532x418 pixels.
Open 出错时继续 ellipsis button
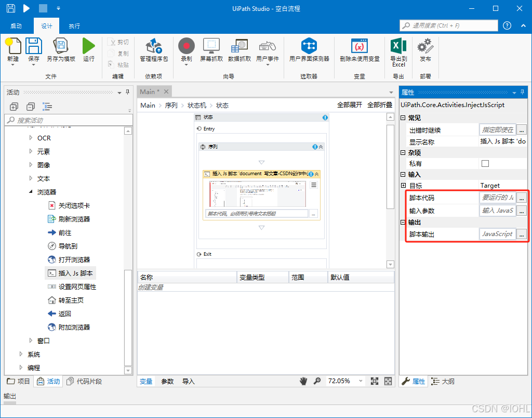(522, 129)
